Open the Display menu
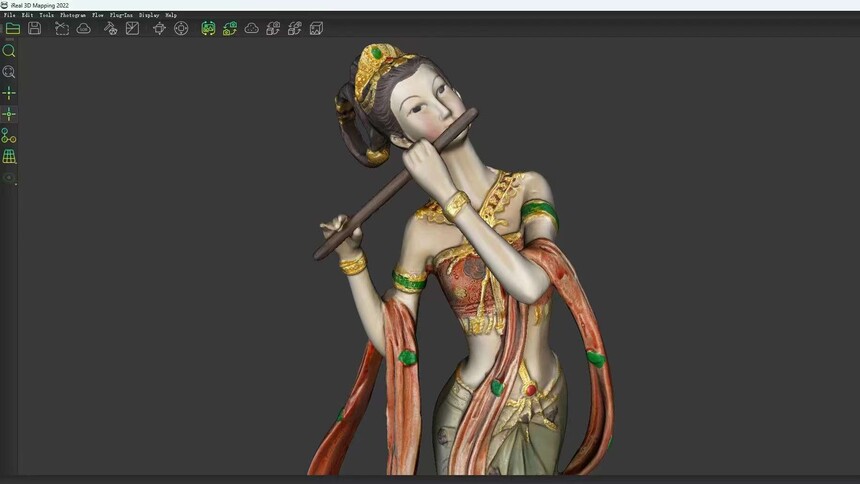This screenshot has height=484, width=860. (x=149, y=15)
